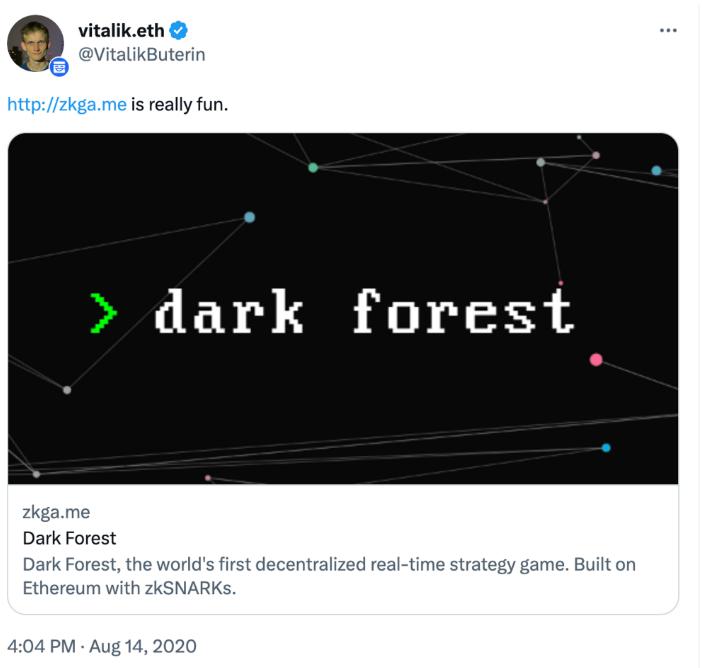This screenshot has height=668, width=702.
Task: Click the card description about zkSNARKs
Action: point(329,575)
